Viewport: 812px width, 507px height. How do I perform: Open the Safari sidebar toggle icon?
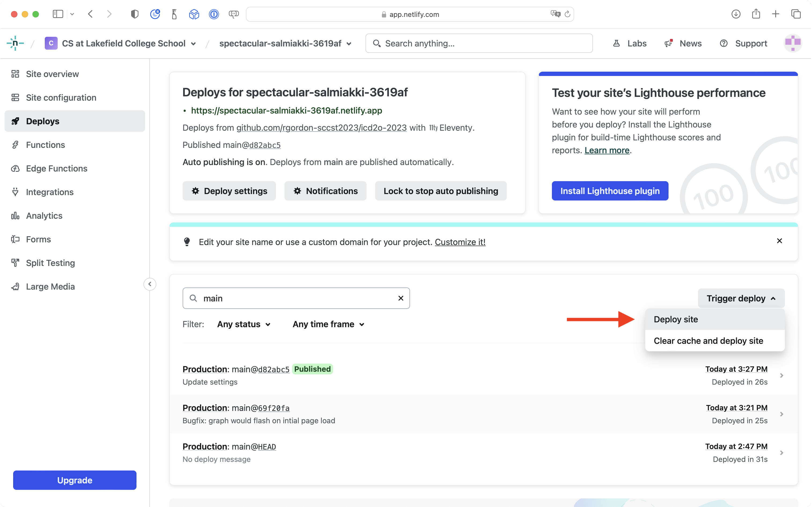tap(58, 14)
